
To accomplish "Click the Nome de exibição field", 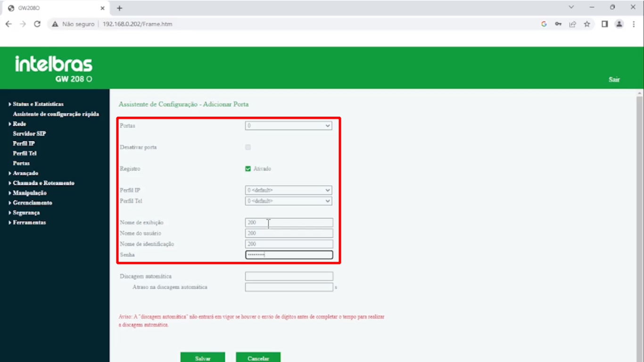I will click(x=289, y=222).
